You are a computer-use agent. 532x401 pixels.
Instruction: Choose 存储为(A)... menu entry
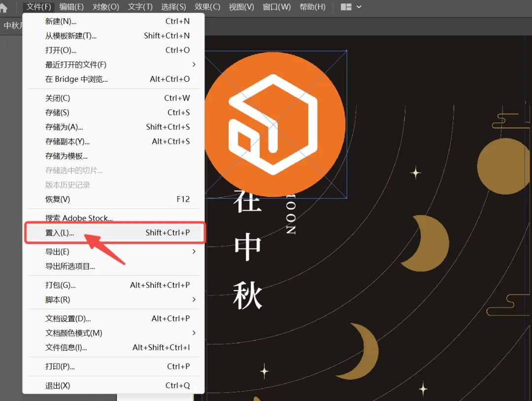pos(114,127)
